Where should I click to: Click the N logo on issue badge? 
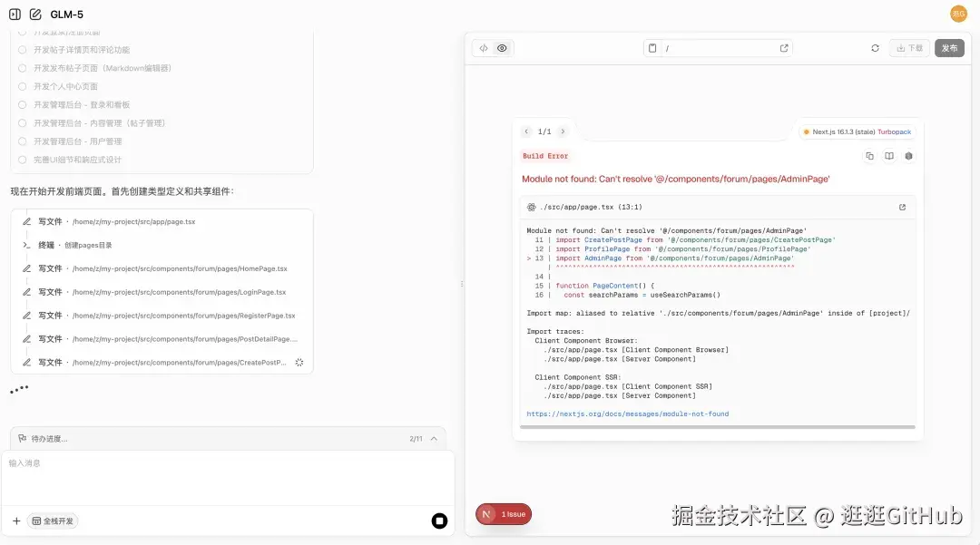(x=486, y=514)
